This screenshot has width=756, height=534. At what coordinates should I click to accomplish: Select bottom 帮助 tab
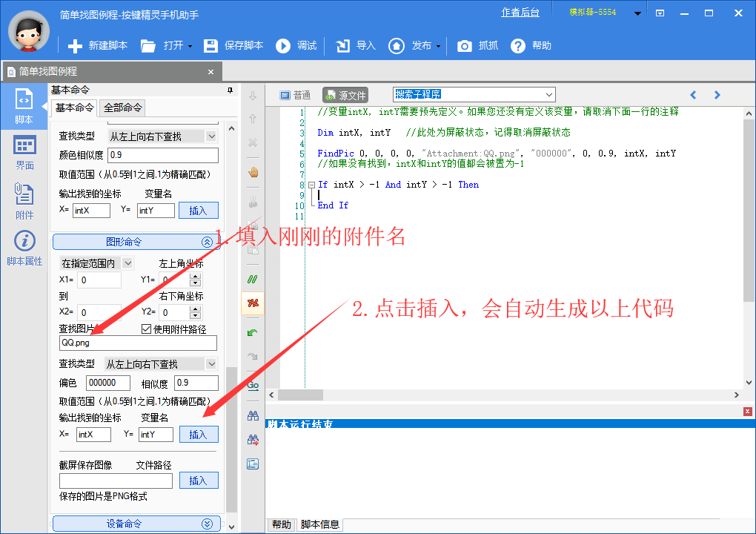(281, 524)
